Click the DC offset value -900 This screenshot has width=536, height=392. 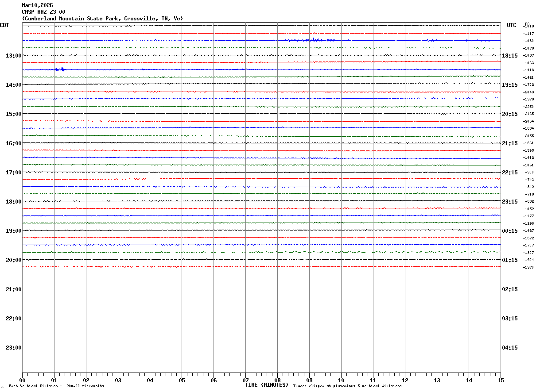(x=530, y=173)
